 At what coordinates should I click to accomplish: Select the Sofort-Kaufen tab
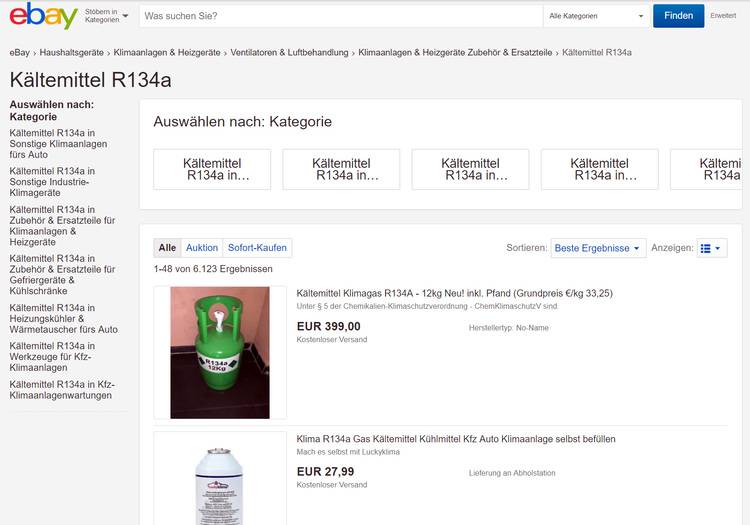[x=257, y=248]
